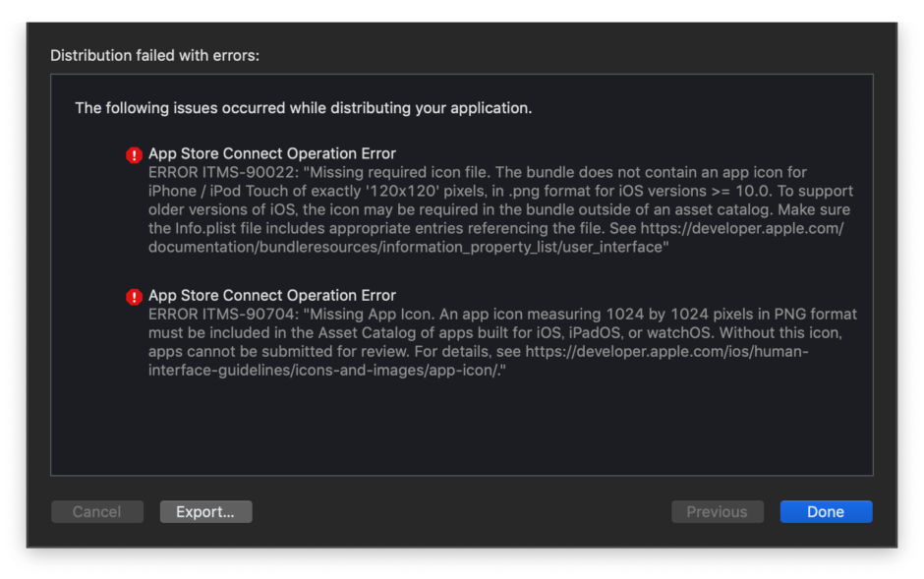Viewport: 924px width, 579px height.
Task: Click the red error icon beside the ITMS-90022 error
Action: [x=133, y=154]
